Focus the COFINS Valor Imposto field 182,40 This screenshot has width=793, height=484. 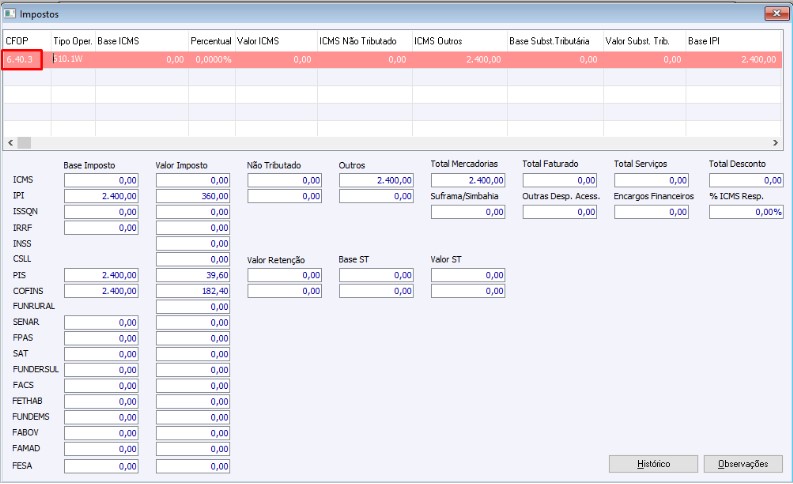coord(193,291)
